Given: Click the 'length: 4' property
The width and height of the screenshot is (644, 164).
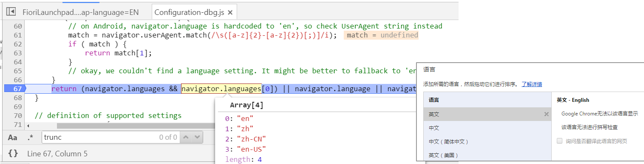Looking at the screenshot, I should (243, 159).
